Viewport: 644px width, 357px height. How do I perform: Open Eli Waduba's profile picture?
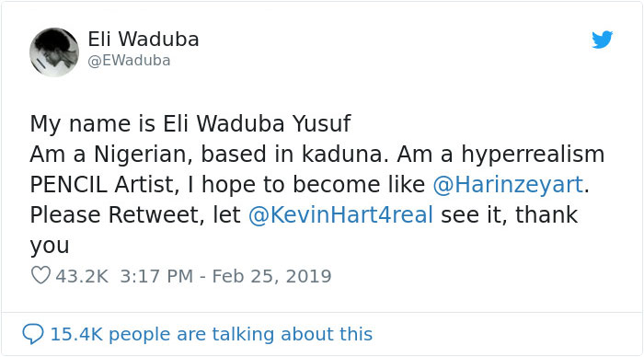pyautogui.click(x=54, y=52)
